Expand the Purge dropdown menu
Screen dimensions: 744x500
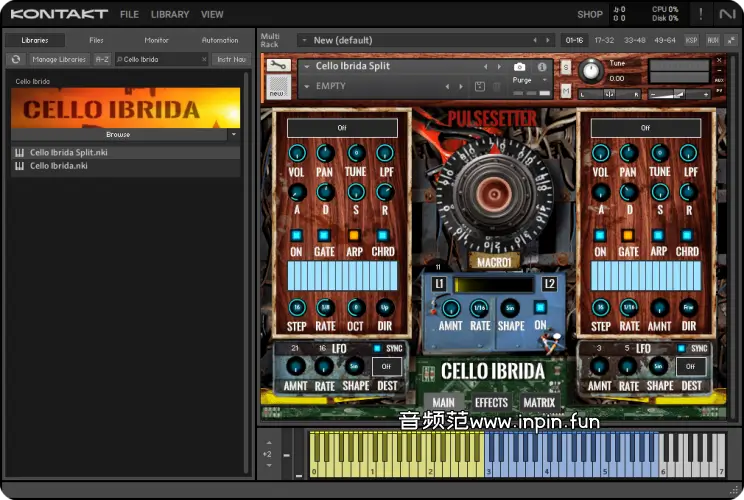tap(545, 79)
